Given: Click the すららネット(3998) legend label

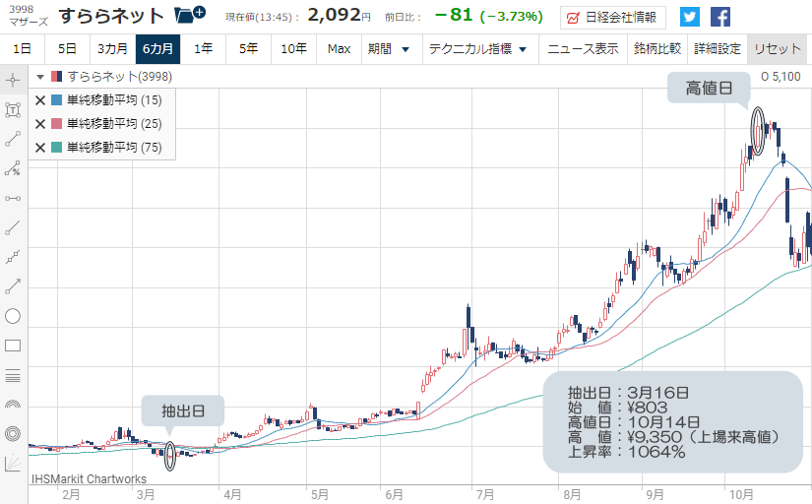Looking at the screenshot, I should pos(120,77).
